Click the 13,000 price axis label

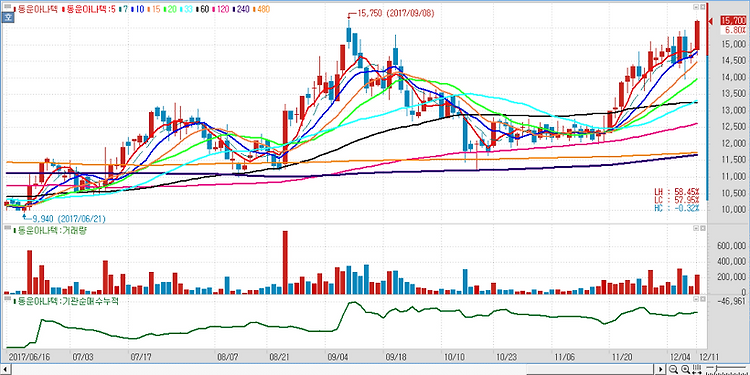[733, 110]
